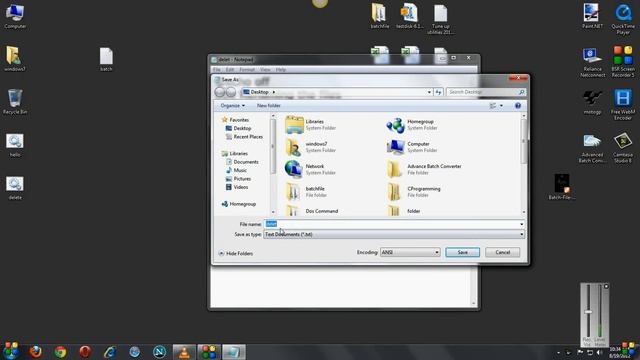
Task: Open the Help menu in Notepad
Action: (x=281, y=70)
